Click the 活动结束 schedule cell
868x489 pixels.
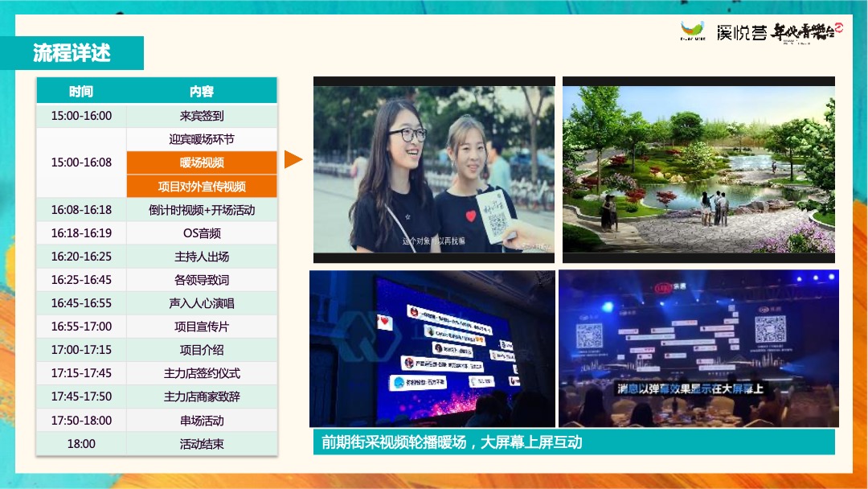tap(201, 443)
